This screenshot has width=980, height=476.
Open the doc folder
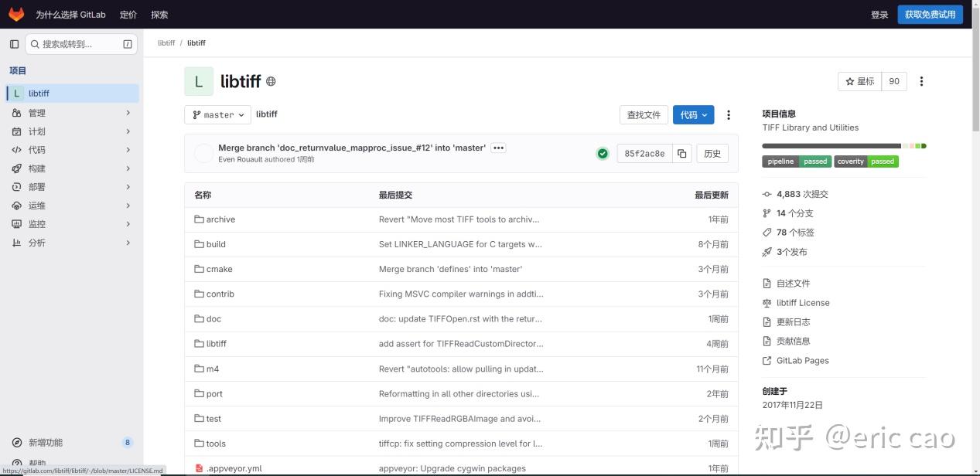pyautogui.click(x=213, y=319)
